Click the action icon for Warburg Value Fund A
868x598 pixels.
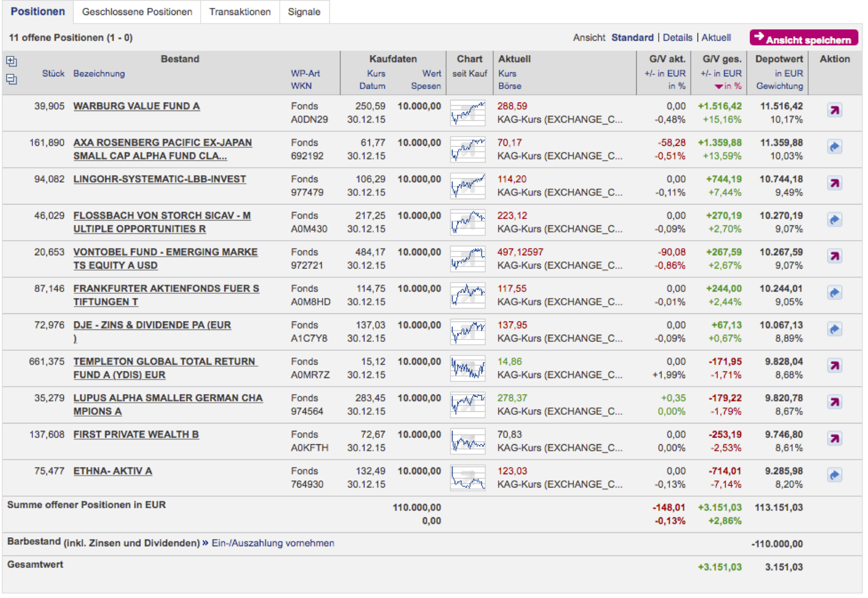tap(834, 110)
